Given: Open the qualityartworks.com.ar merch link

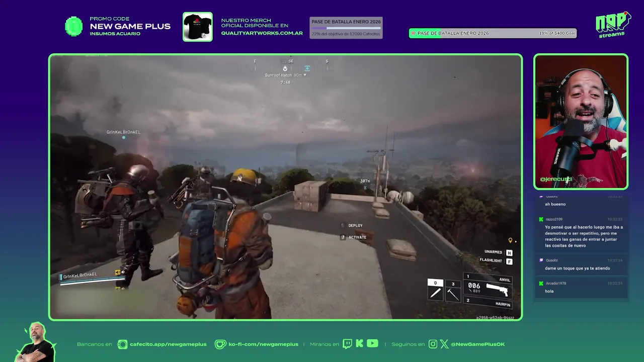Looking at the screenshot, I should coord(262,33).
